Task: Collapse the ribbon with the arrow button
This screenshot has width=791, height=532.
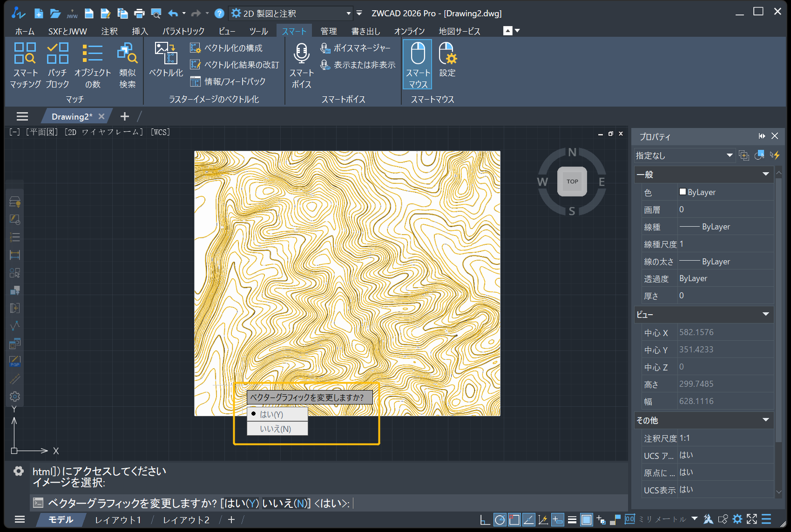Action: (x=508, y=31)
